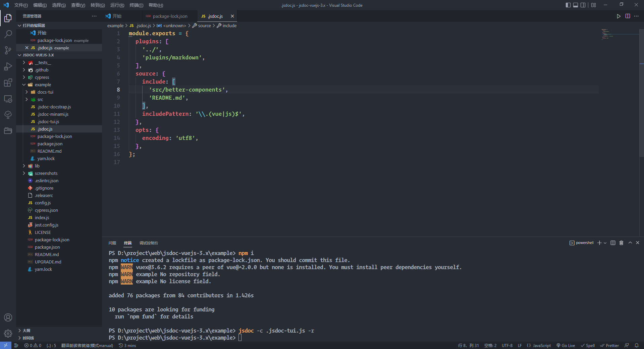The height and width of the screenshot is (349, 644).
Task: Kill the terminal with trash icon
Action: click(621, 243)
